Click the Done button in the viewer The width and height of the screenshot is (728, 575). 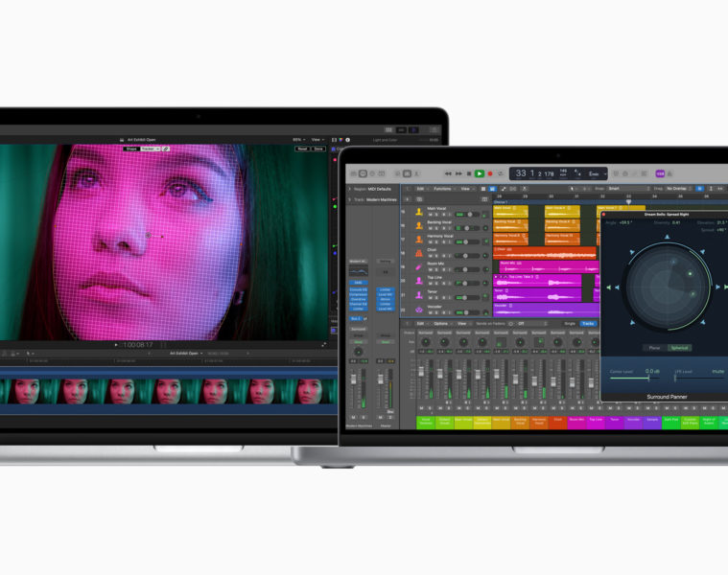pyautogui.click(x=317, y=149)
